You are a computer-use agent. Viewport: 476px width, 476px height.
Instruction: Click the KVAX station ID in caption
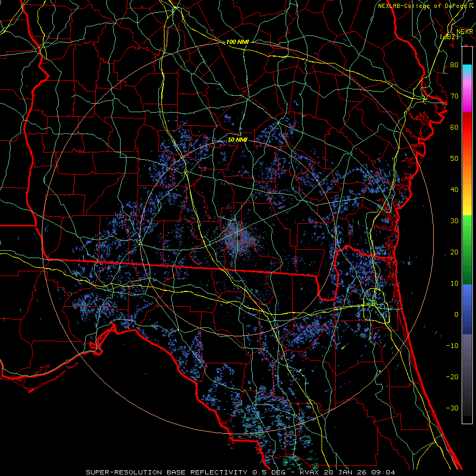click(310, 472)
